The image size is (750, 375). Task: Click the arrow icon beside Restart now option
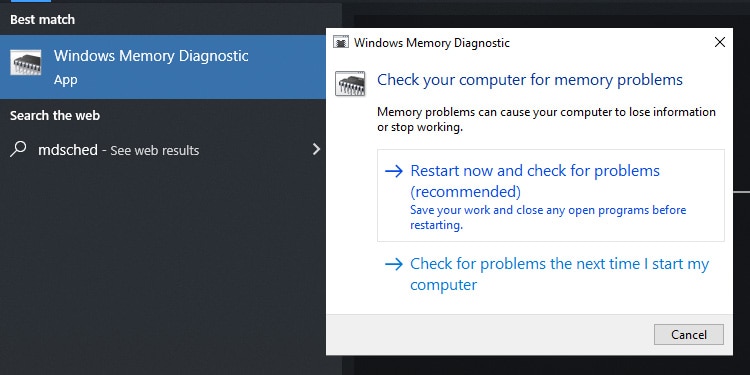(394, 171)
